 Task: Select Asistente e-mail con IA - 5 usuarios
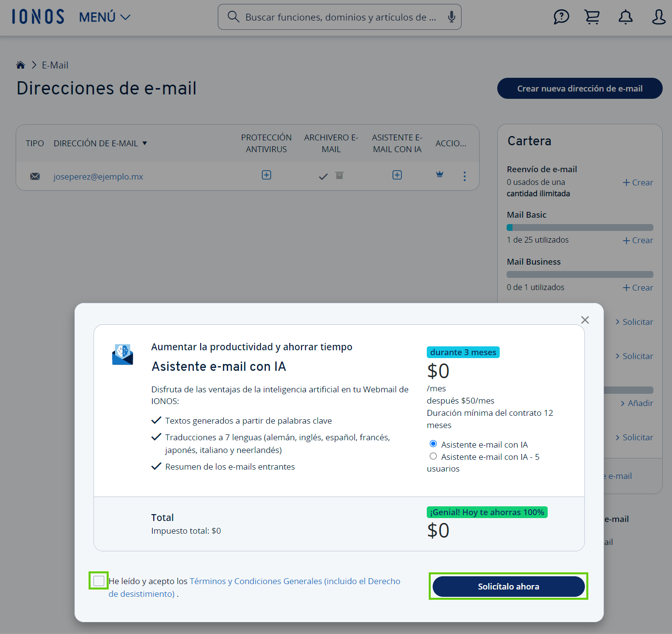(433, 456)
